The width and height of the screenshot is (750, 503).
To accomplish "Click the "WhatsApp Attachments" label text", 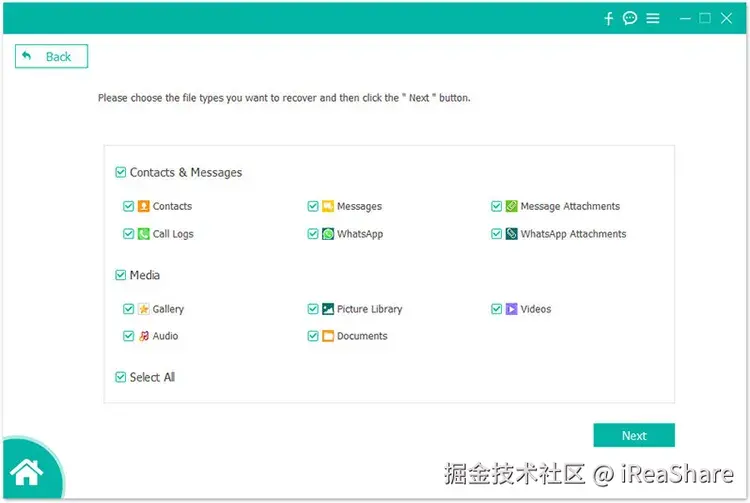I will 573,234.
